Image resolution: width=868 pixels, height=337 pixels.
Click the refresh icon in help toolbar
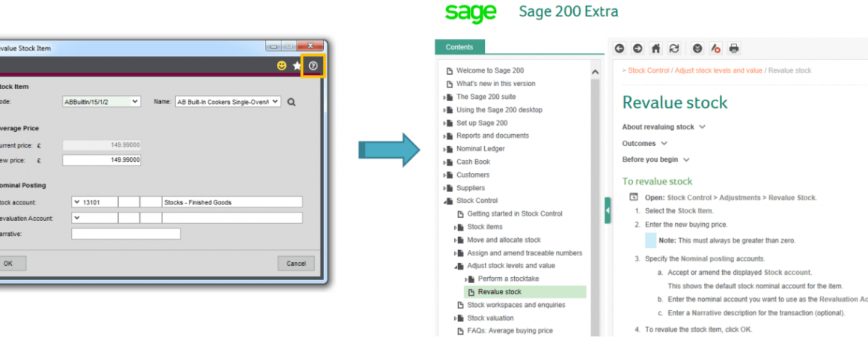pyautogui.click(x=673, y=49)
